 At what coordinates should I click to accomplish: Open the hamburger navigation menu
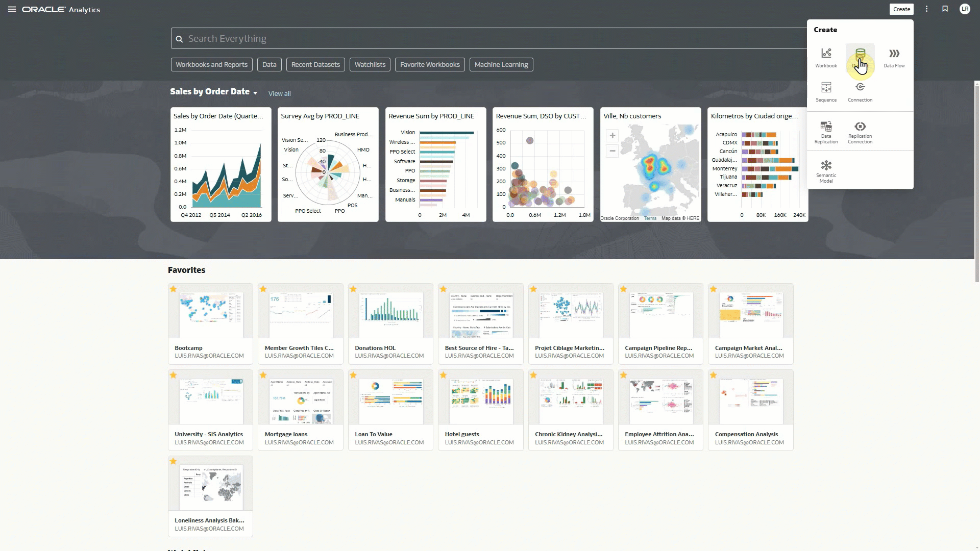tap(12, 9)
